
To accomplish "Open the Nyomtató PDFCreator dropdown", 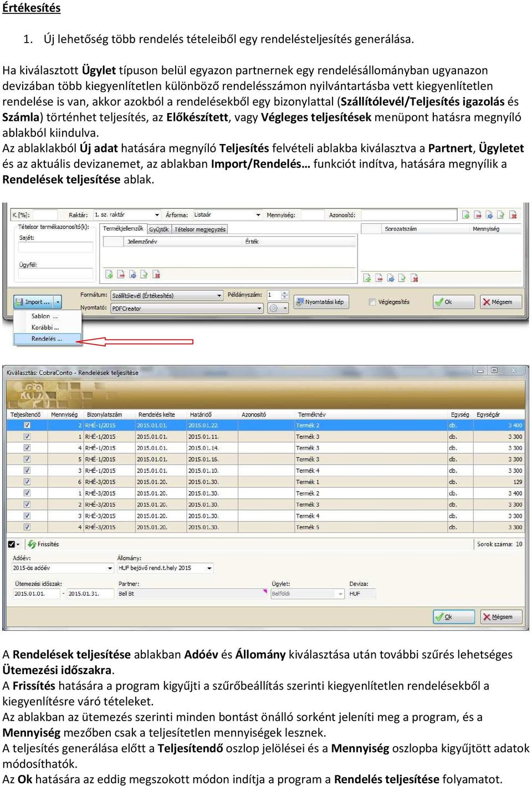I will [x=259, y=308].
